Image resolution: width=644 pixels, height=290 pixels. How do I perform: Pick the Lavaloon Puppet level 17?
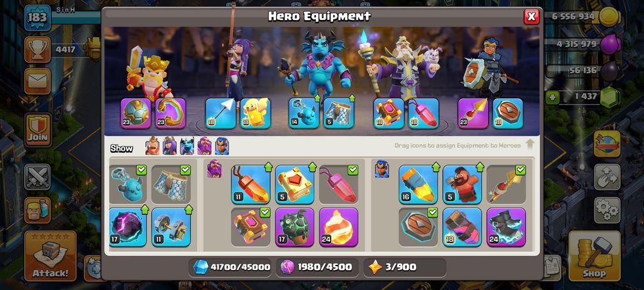pyautogui.click(x=294, y=227)
